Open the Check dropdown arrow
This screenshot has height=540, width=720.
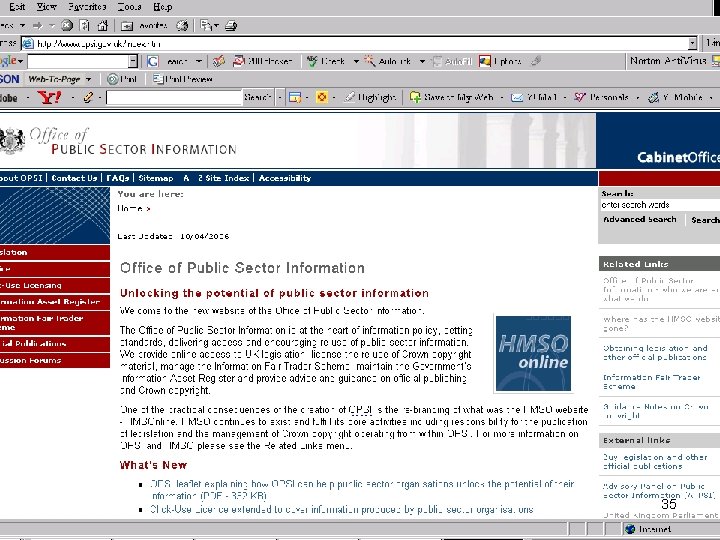tap(356, 61)
